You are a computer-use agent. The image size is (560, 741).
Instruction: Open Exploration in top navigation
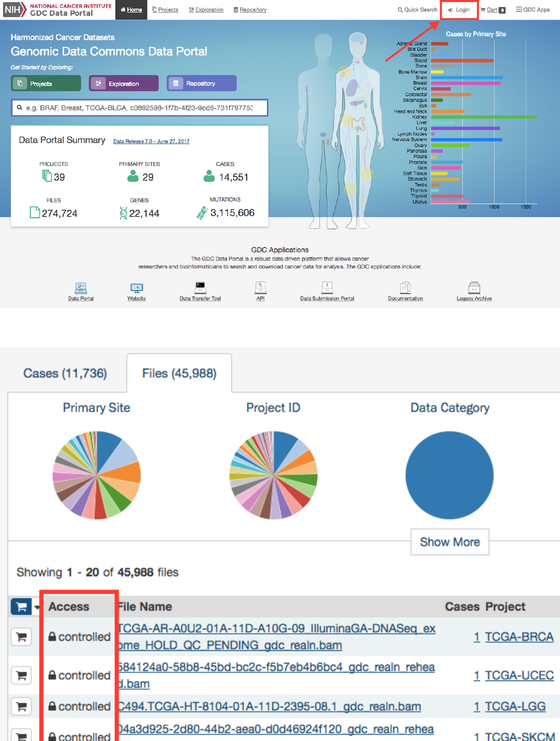point(206,10)
